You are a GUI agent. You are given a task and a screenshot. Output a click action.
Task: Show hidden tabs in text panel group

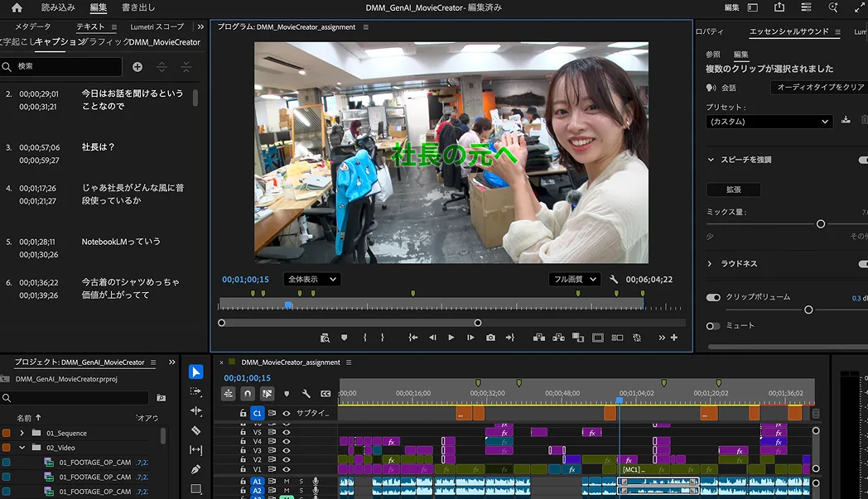pos(200,26)
